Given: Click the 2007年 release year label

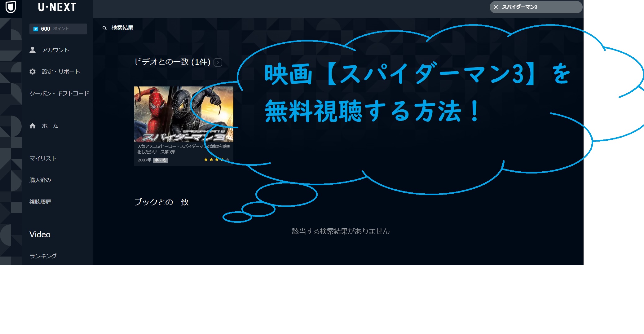Looking at the screenshot, I should point(144,160).
